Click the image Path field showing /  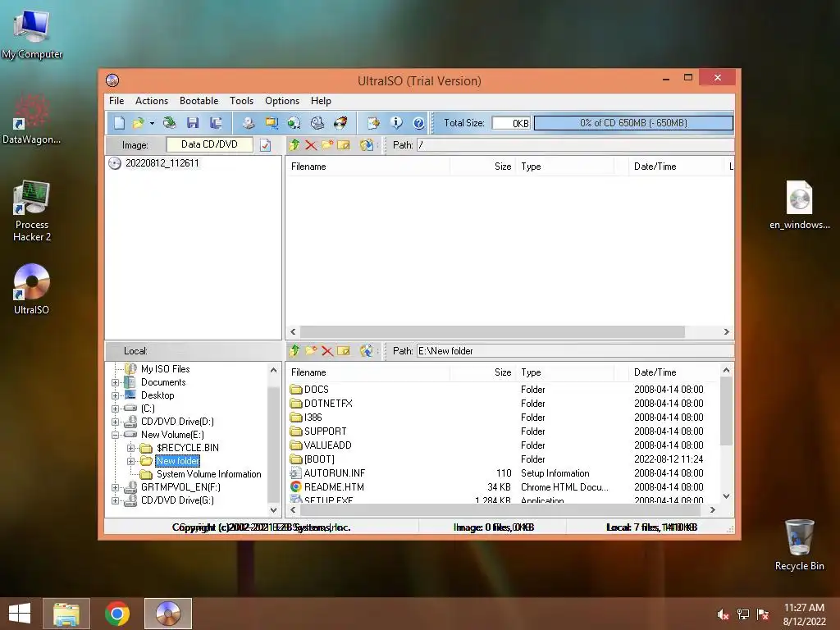tap(575, 145)
